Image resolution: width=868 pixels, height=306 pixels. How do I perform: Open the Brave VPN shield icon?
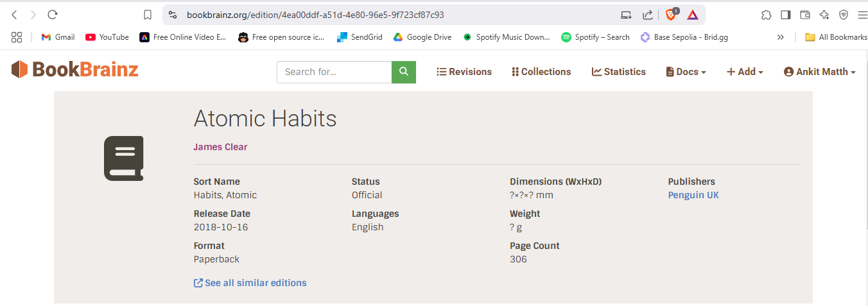pyautogui.click(x=844, y=15)
